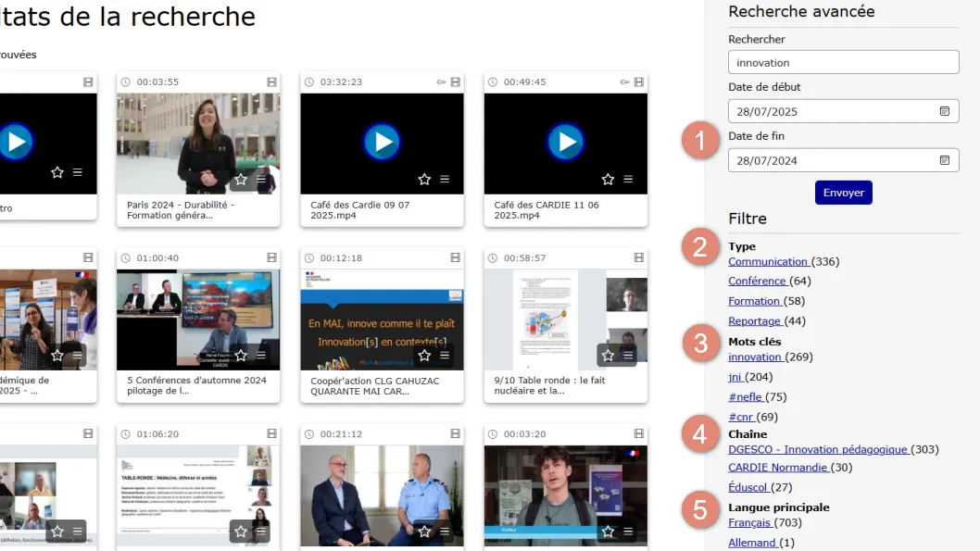Viewport: 980px width, 551px height.
Task: Star the Coopér'action CLG CAHUZAC video
Action: [424, 356]
